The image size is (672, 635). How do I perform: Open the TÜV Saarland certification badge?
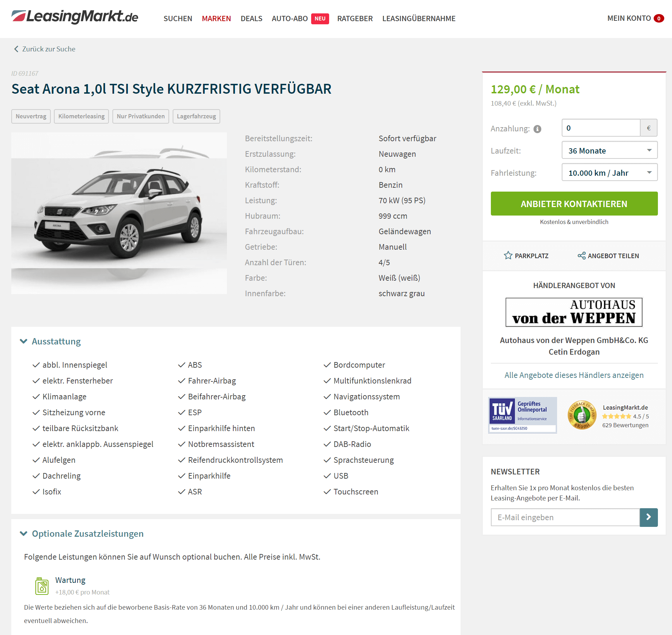(x=522, y=415)
